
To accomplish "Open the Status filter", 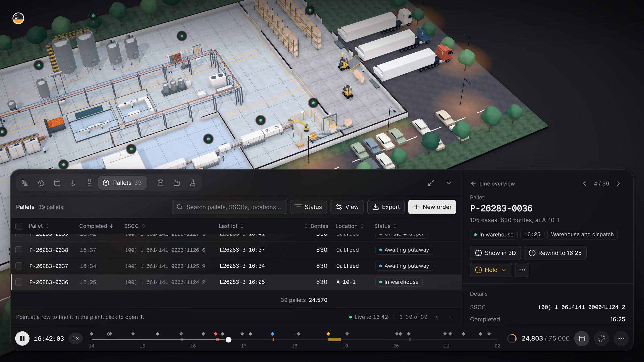I will [308, 207].
